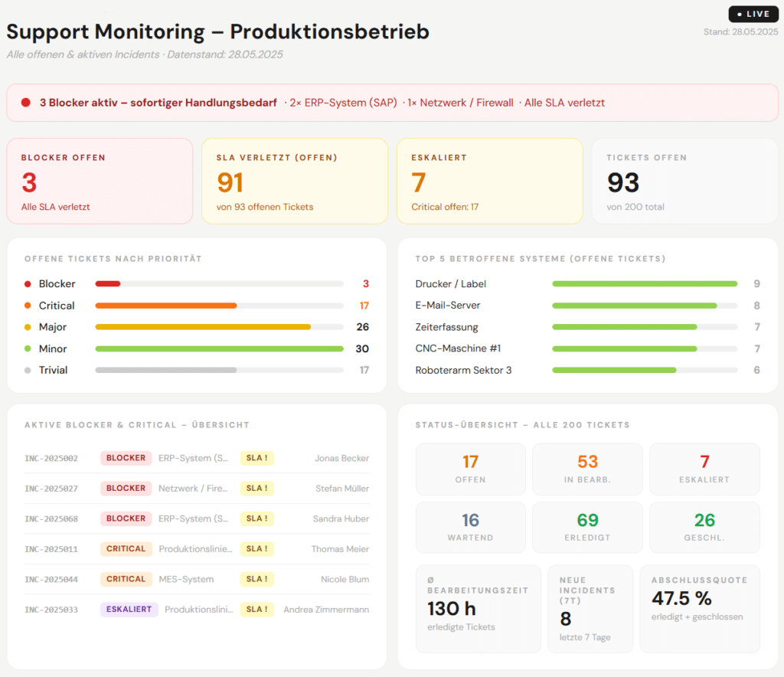Click SLA ! badge for Andrea Zimmermann
Image resolution: width=784 pixels, height=677 pixels.
coord(257,610)
